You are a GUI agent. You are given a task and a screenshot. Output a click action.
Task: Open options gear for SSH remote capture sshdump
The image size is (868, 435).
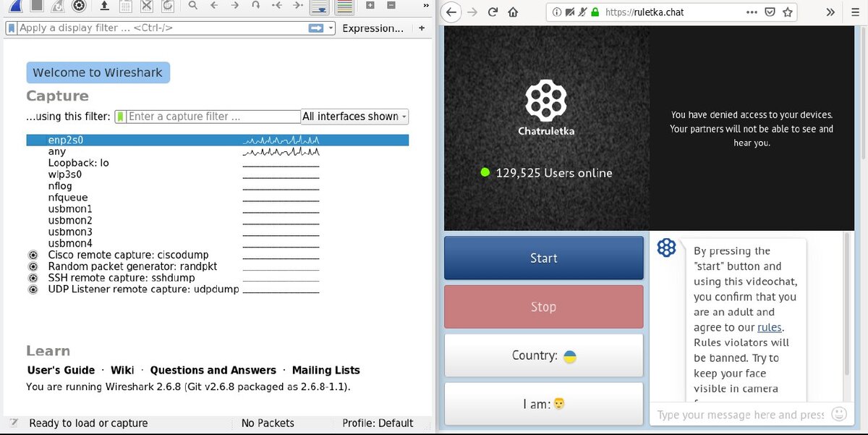click(33, 277)
